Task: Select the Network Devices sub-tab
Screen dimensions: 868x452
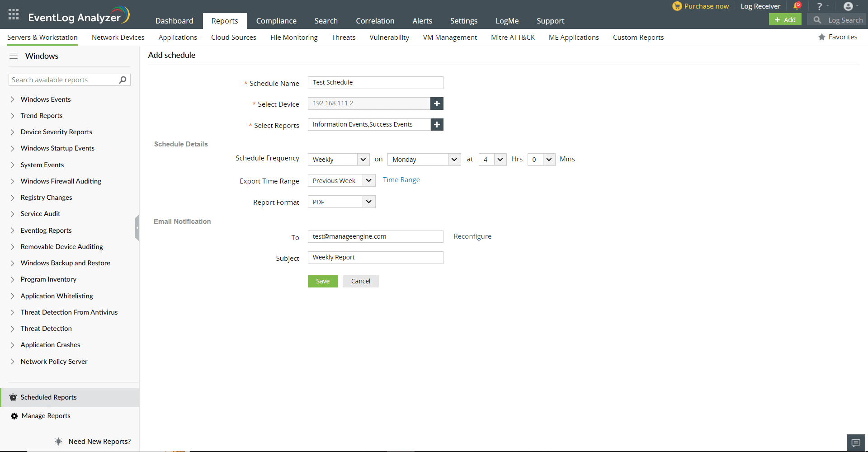Action: point(118,38)
